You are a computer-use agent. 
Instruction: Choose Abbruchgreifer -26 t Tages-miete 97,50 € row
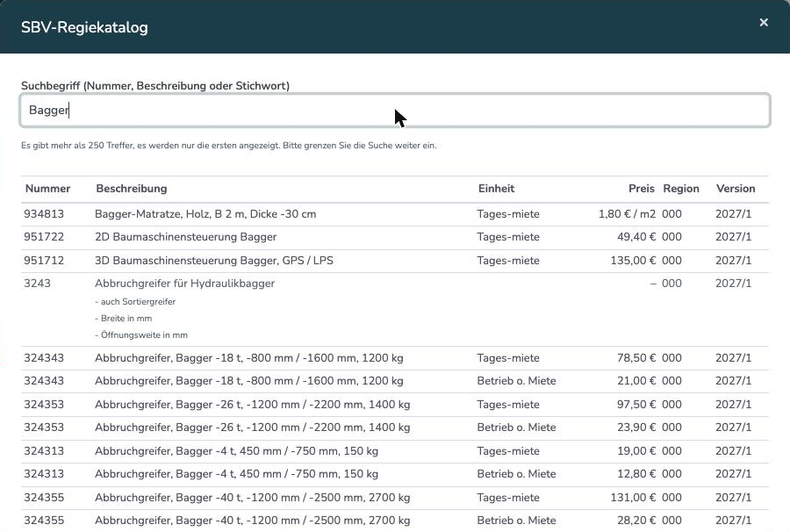click(x=395, y=405)
